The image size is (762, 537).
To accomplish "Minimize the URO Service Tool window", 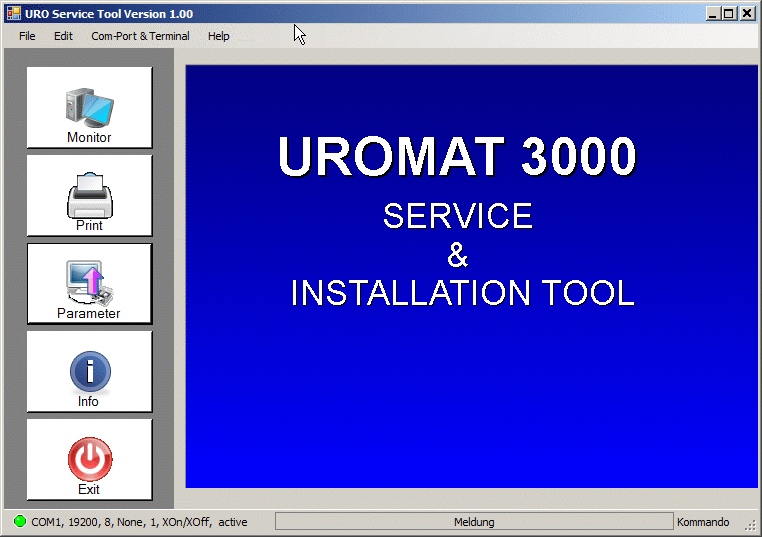I will pos(713,14).
